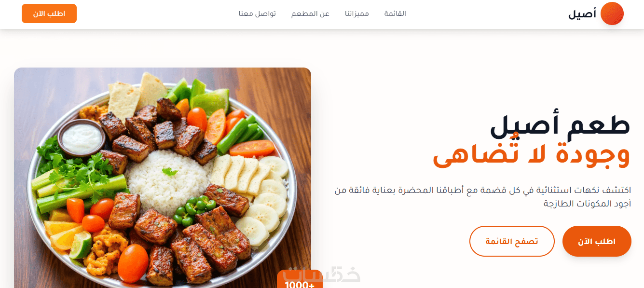
Task: Click the أصيل brand name
Action: click(x=582, y=14)
